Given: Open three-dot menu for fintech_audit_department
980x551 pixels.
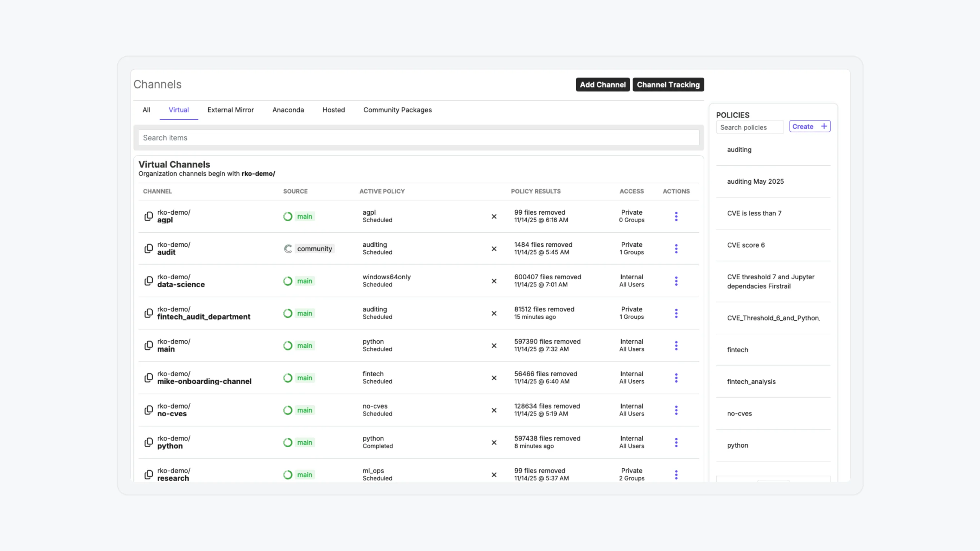Looking at the screenshot, I should click(x=676, y=313).
